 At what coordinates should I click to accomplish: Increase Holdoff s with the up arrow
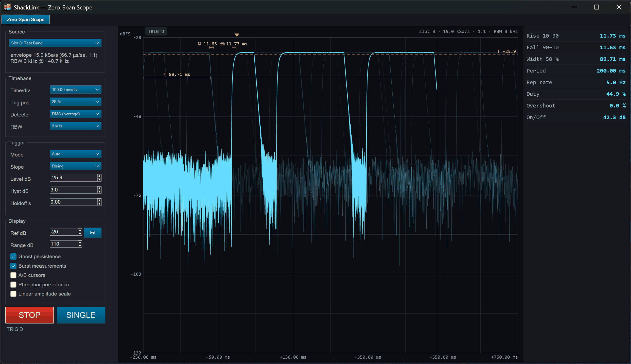pos(100,200)
